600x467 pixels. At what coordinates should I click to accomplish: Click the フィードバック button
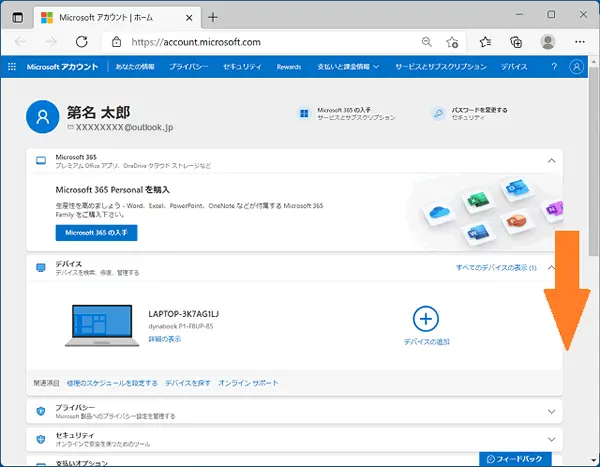(x=515, y=459)
